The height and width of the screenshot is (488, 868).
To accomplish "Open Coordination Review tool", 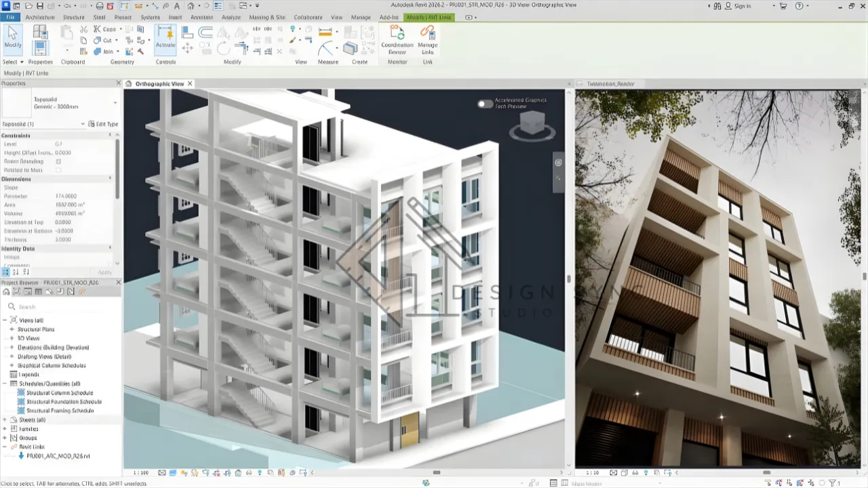I will click(x=397, y=40).
